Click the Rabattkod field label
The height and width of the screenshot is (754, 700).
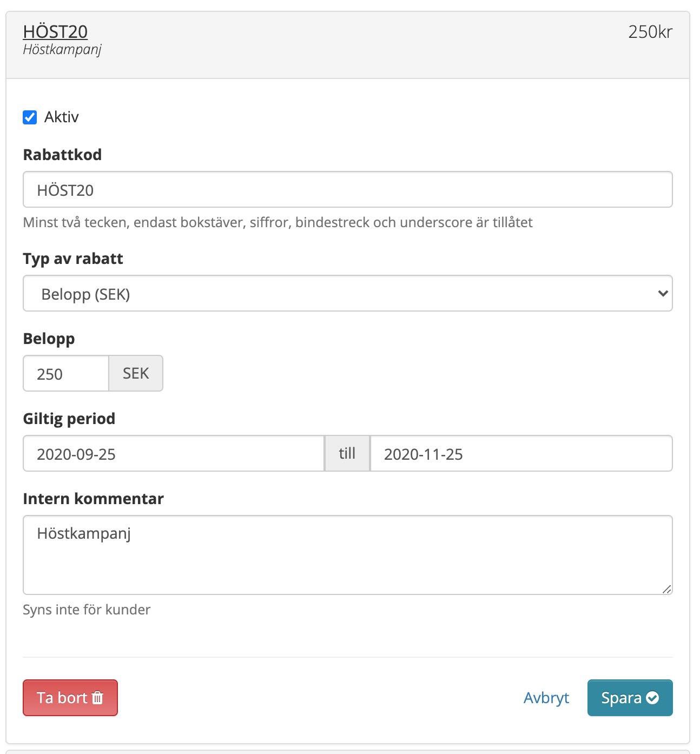(62, 155)
